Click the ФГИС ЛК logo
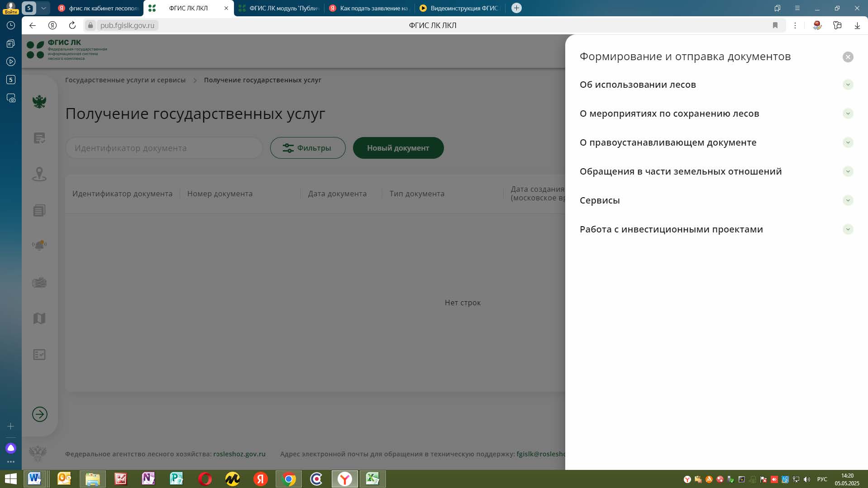Viewport: 868px width, 488px height. 67,50
